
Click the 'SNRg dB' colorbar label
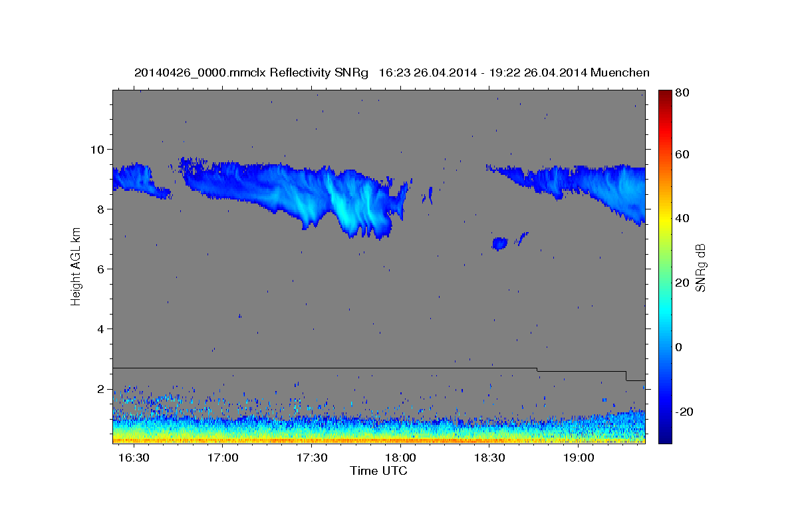(x=700, y=267)
